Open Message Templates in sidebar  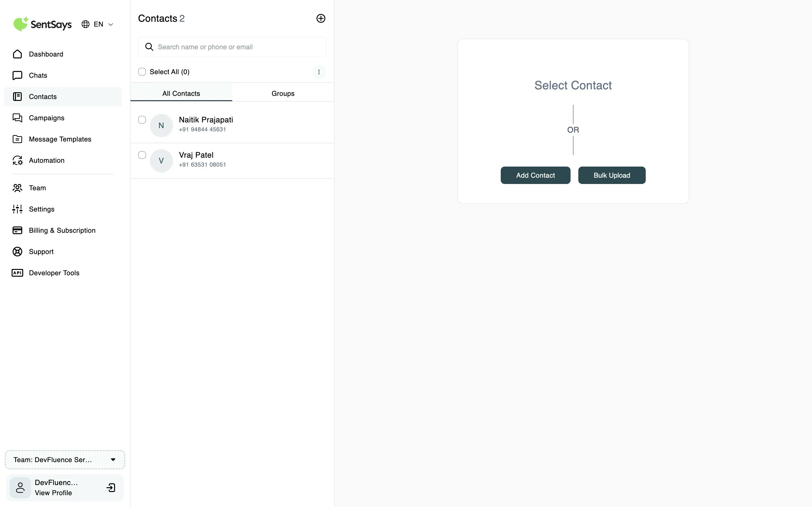point(60,139)
